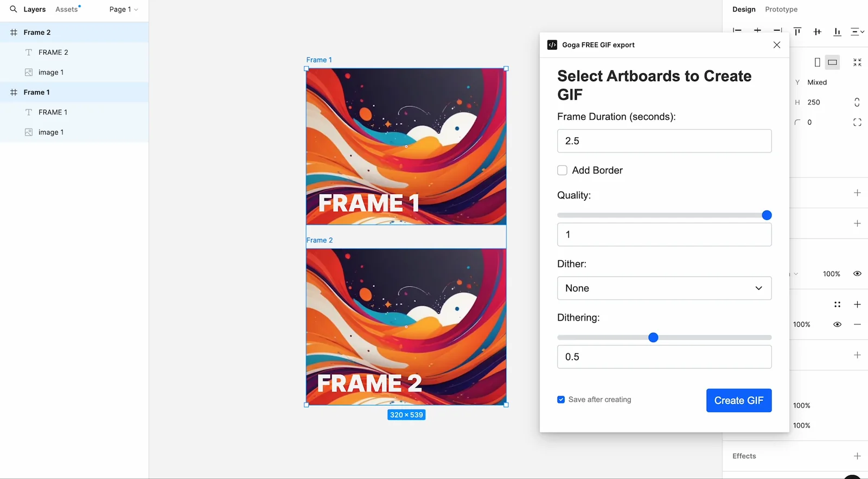
Task: Click the independent corners icon
Action: click(857, 122)
